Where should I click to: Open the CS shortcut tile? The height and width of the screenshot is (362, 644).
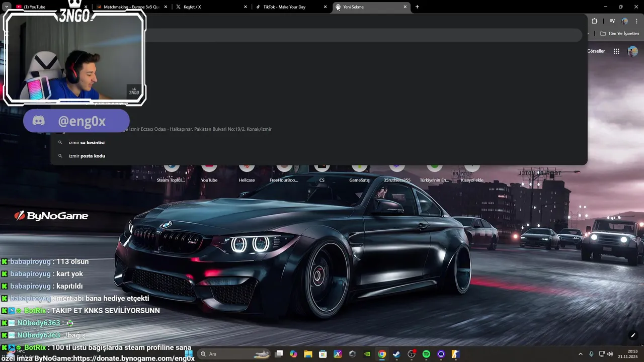(x=322, y=174)
